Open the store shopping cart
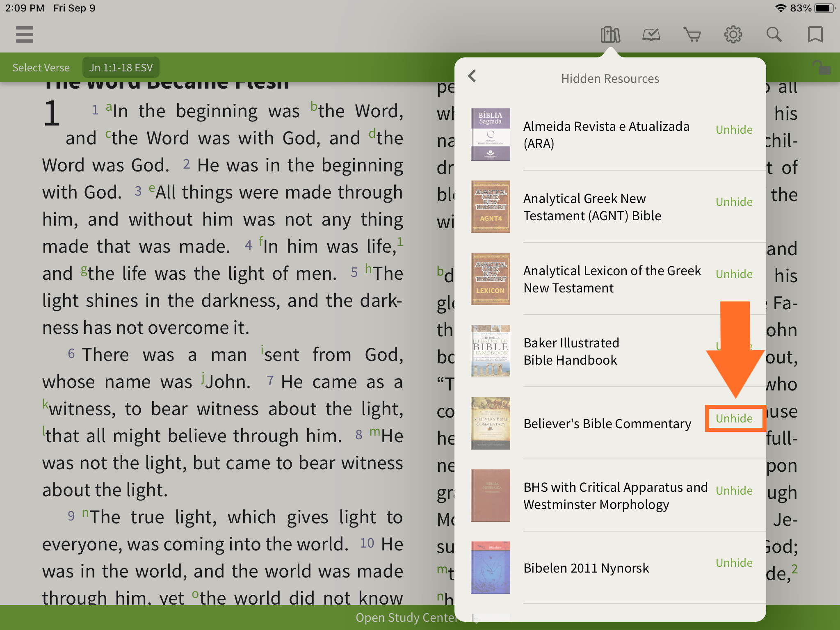 point(692,35)
